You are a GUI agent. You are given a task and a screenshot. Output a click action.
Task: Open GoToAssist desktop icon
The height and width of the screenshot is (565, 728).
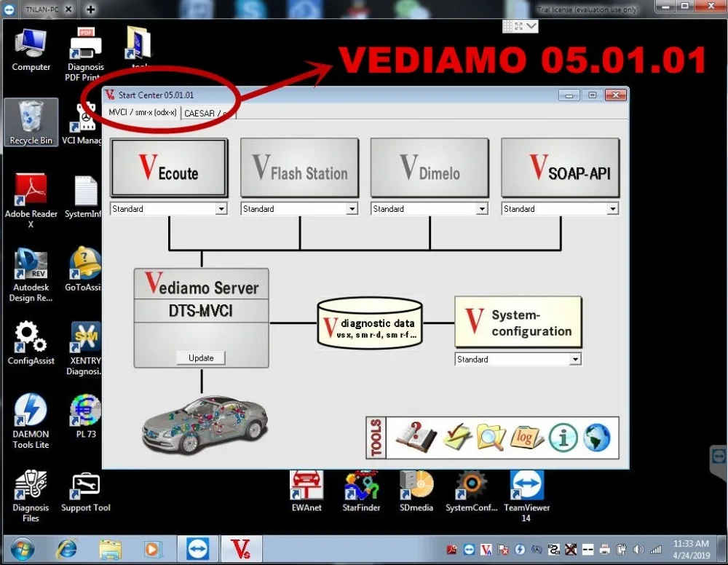[x=85, y=269]
